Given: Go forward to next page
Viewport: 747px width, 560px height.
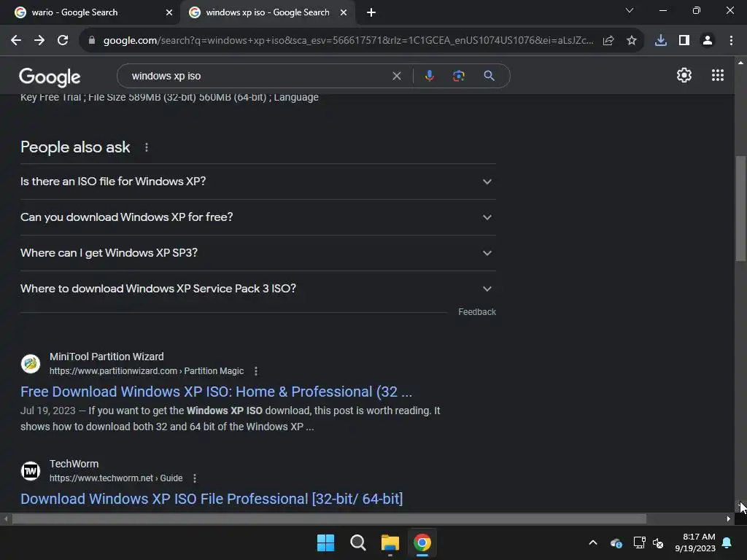Looking at the screenshot, I should 39,41.
